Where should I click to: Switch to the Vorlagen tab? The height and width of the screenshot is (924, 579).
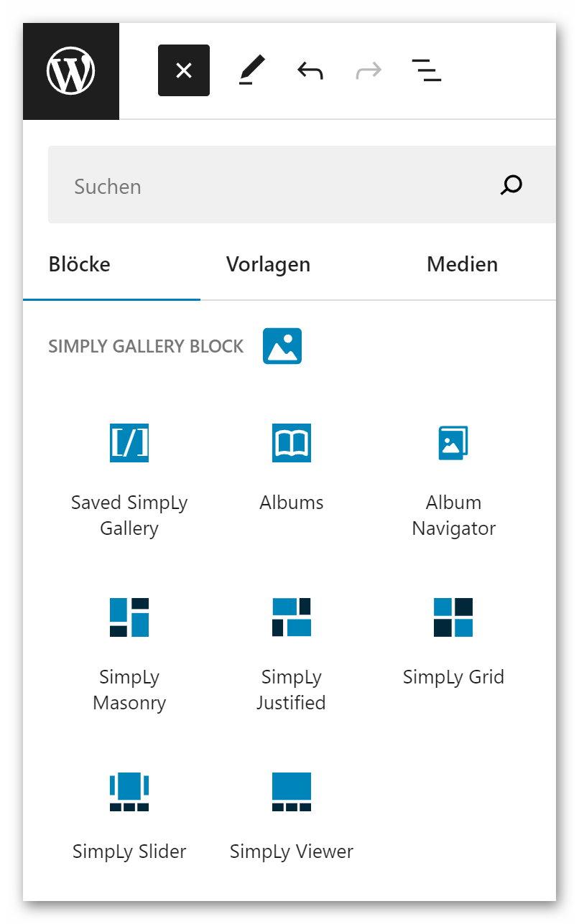click(268, 264)
